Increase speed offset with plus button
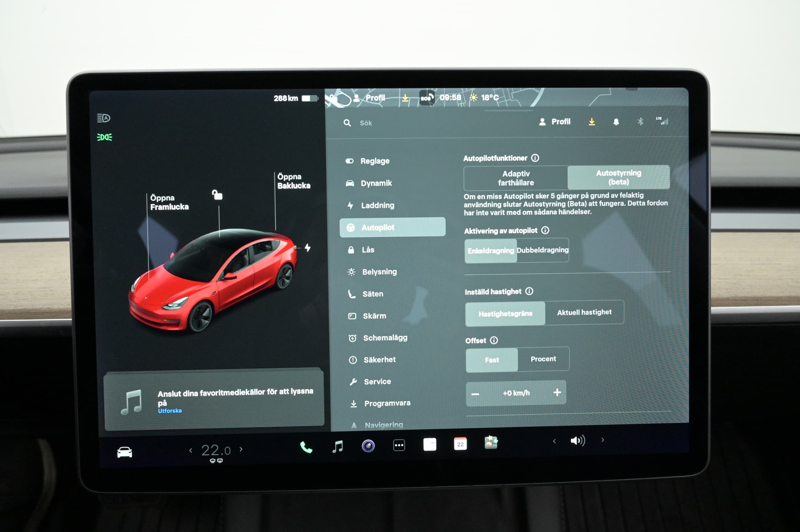This screenshot has height=532, width=800. click(x=557, y=392)
